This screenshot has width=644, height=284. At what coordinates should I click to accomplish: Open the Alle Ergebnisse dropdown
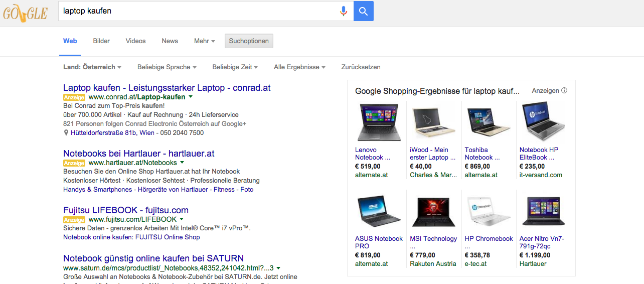tap(299, 67)
